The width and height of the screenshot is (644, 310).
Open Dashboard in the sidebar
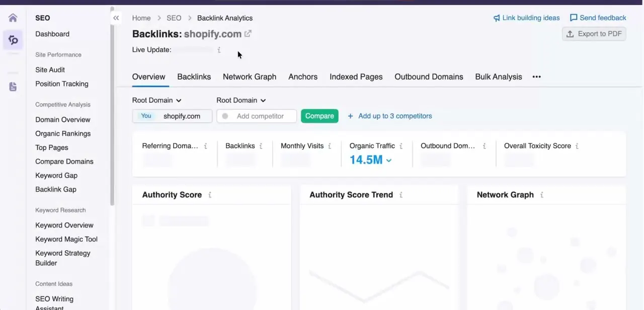click(52, 34)
